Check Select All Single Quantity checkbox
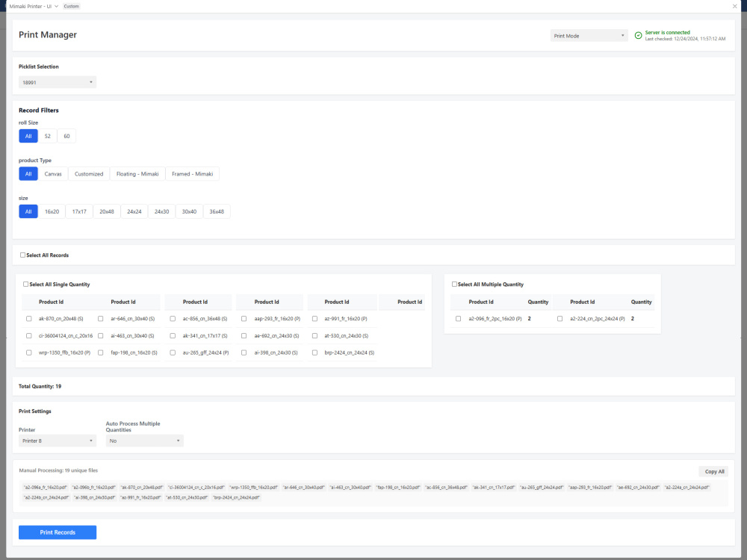 pyautogui.click(x=25, y=284)
